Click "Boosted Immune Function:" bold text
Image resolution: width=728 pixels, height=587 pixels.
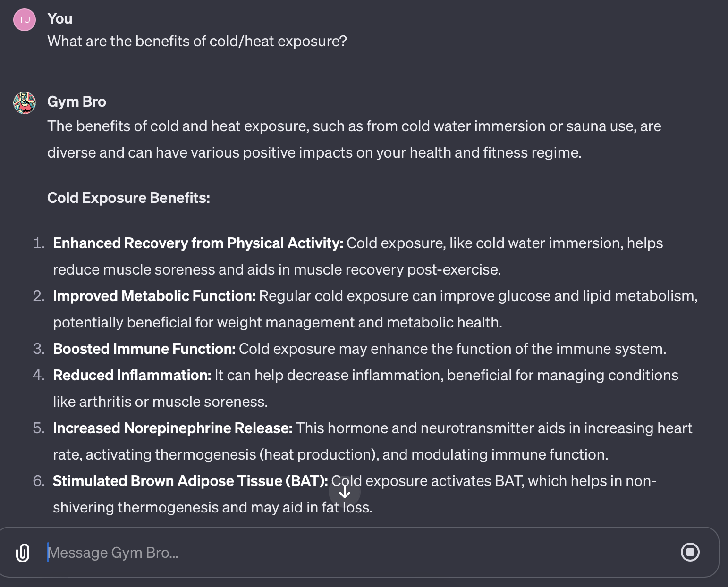coord(144,349)
